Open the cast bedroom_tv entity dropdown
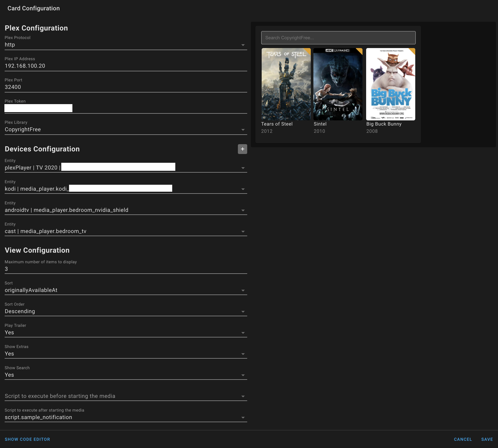Image resolution: width=498 pixels, height=448 pixels. coord(126,231)
